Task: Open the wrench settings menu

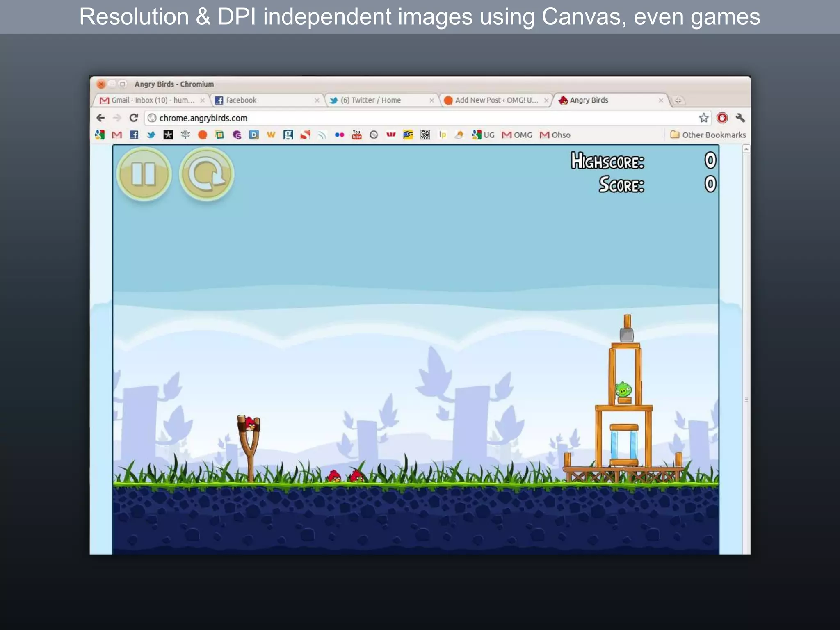Action: 740,118
